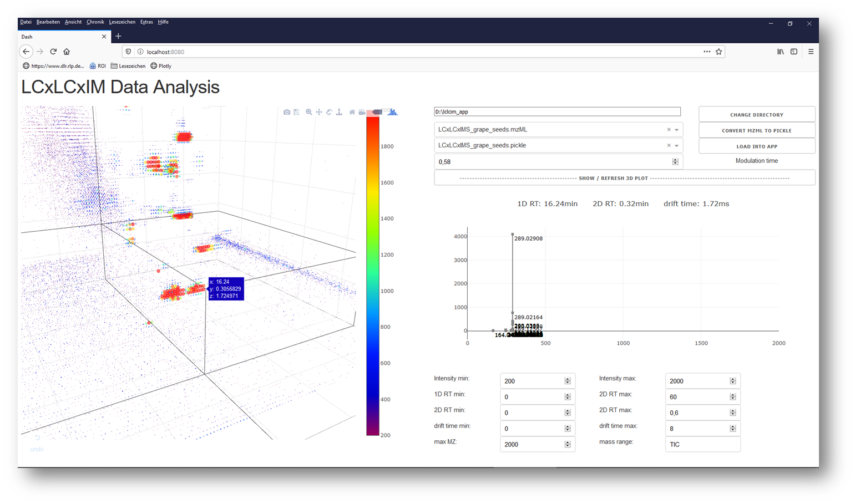Increment the Modulation time value with the stepper
This screenshot has height=504, width=855.
(x=676, y=159)
